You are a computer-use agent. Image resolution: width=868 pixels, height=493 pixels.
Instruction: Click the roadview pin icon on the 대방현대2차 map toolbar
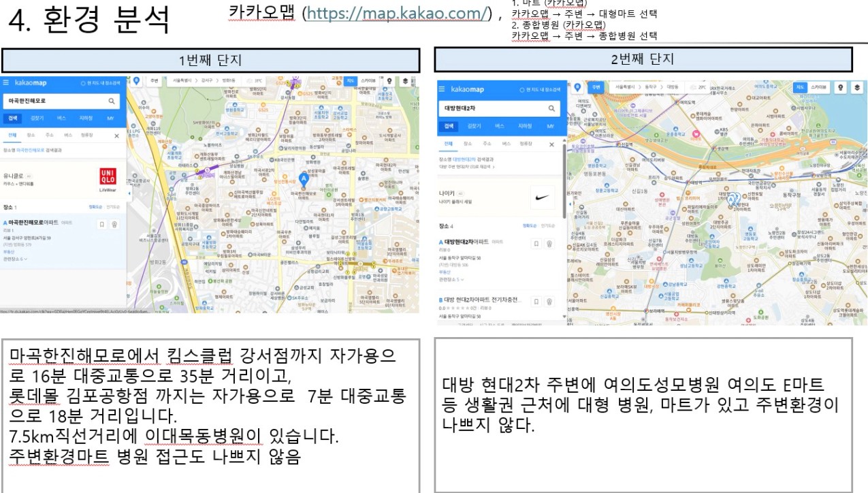[839, 87]
